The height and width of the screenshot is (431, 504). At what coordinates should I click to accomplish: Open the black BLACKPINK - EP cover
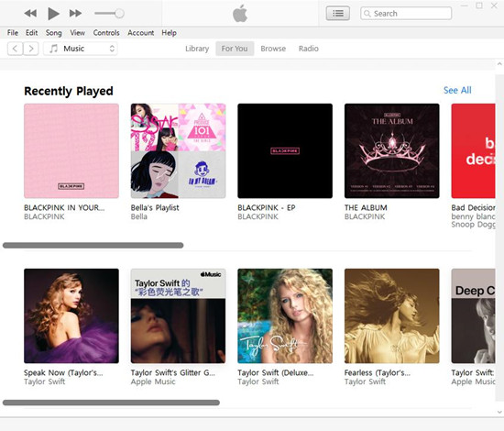(x=285, y=150)
